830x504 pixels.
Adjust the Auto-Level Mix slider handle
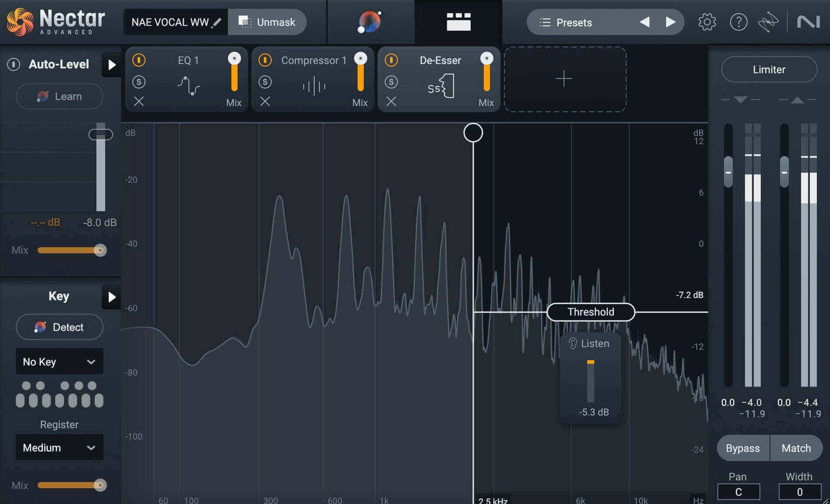(100, 250)
